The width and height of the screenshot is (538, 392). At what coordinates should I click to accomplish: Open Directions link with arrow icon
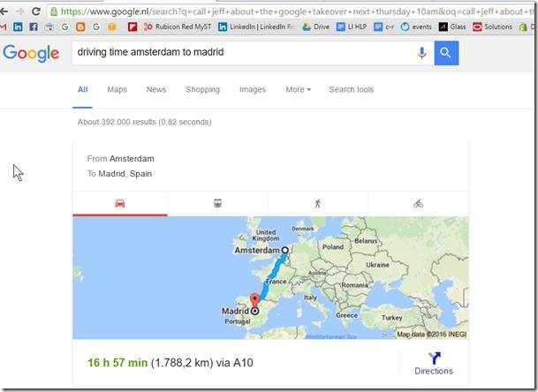pyautogui.click(x=434, y=364)
